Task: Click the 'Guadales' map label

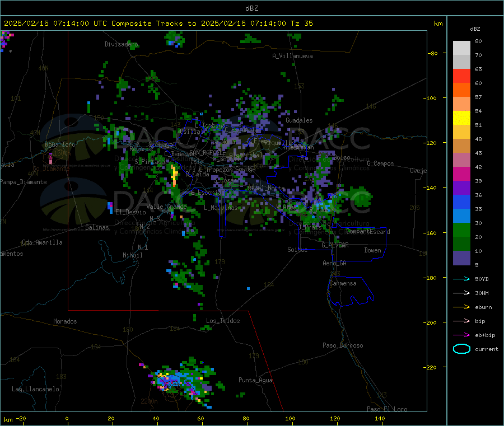Action: (x=299, y=120)
